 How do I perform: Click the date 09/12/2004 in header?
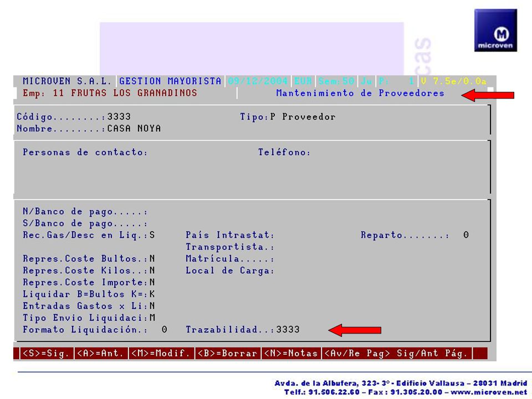258,81
